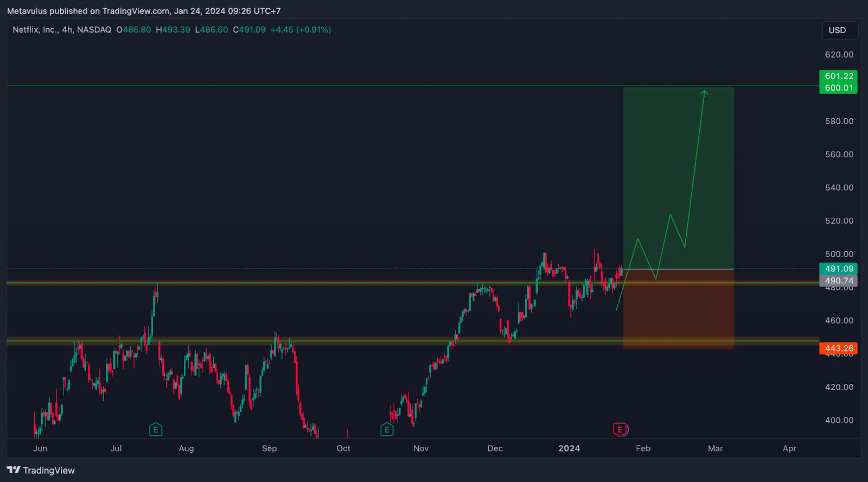The height and width of the screenshot is (482, 868).
Task: Click the Nov label on time axis
Action: pos(421,448)
